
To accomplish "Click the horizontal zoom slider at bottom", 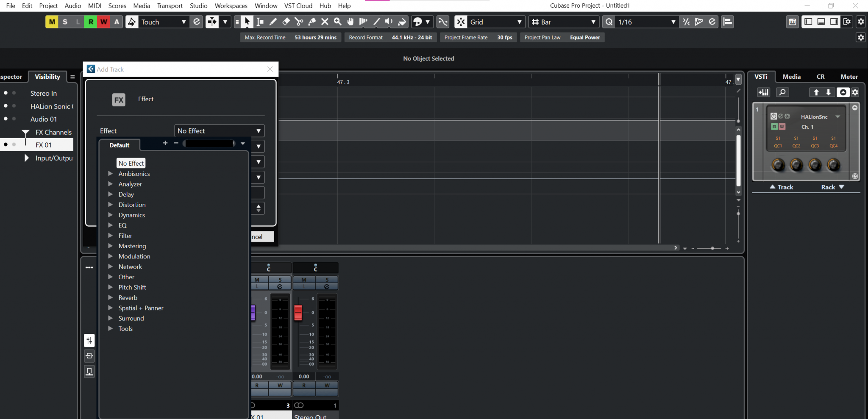I will pos(712,248).
